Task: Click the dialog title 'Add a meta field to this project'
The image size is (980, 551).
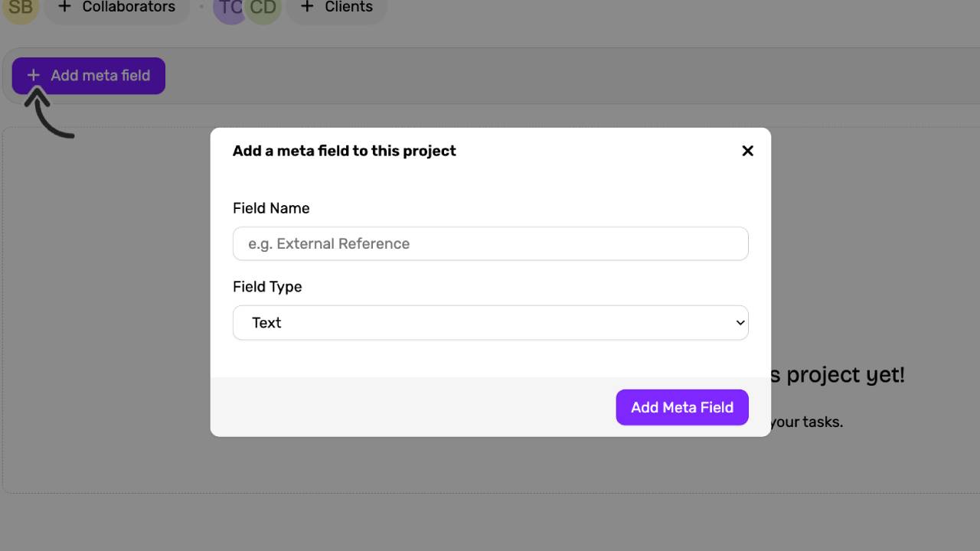Action: 345,151
